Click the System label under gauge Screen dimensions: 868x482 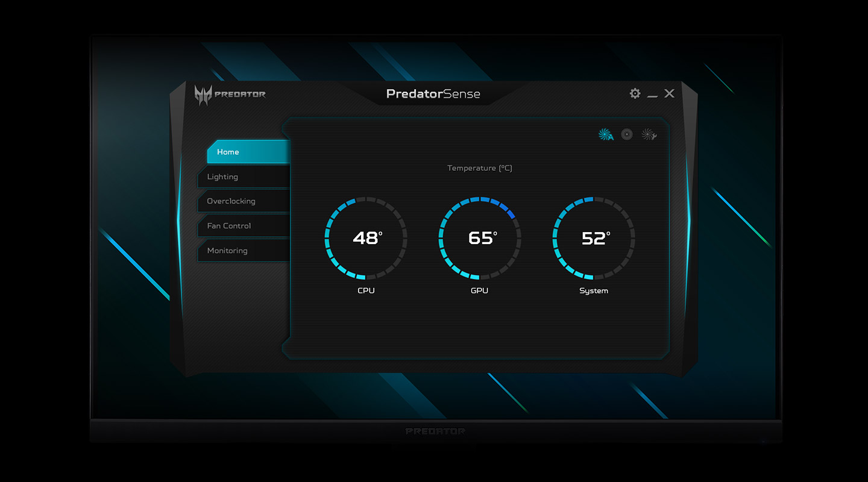click(x=594, y=291)
